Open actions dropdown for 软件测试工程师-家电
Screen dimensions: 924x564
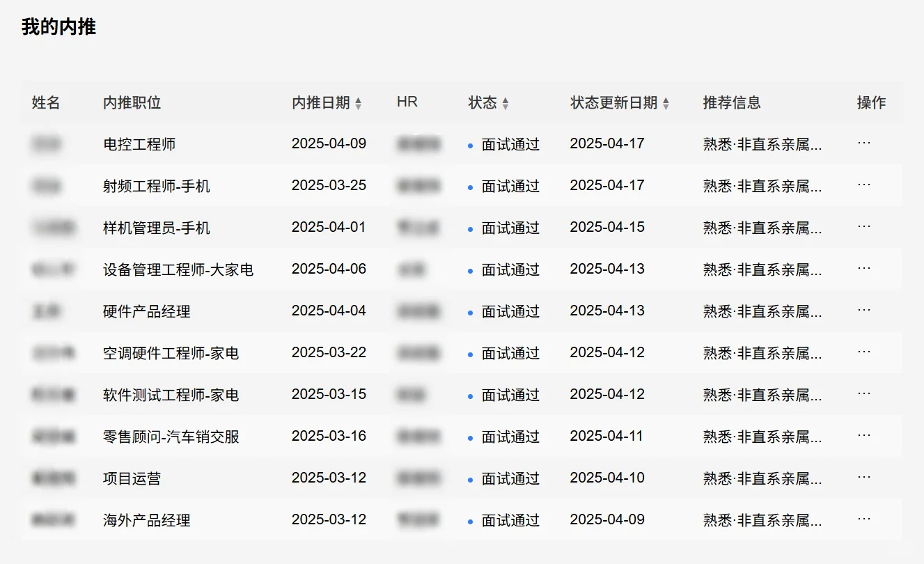coord(864,394)
